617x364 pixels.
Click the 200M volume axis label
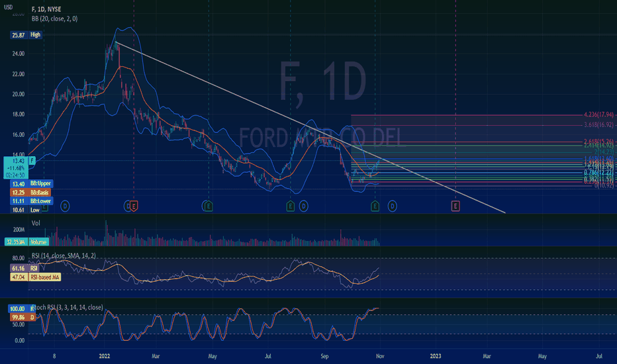pos(19,230)
